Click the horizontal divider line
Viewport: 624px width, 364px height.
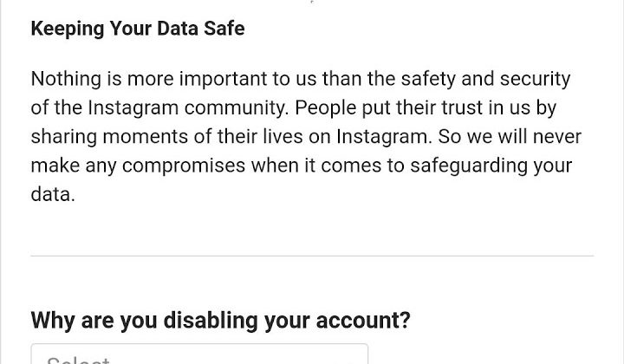point(312,256)
